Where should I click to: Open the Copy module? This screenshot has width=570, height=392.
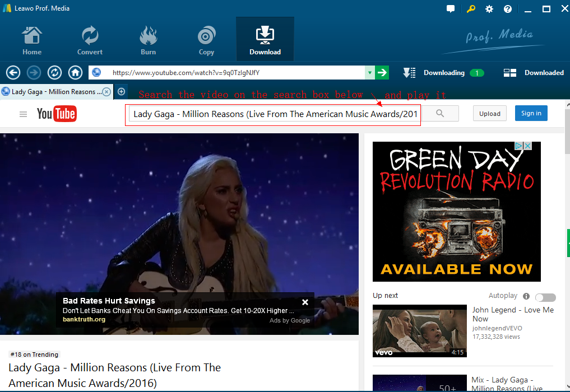[x=206, y=40]
